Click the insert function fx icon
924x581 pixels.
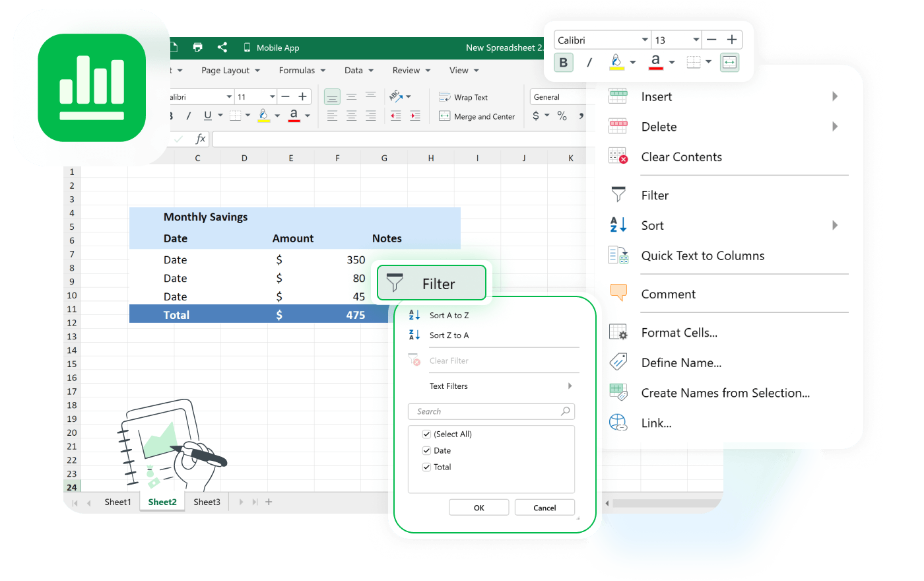(x=200, y=139)
